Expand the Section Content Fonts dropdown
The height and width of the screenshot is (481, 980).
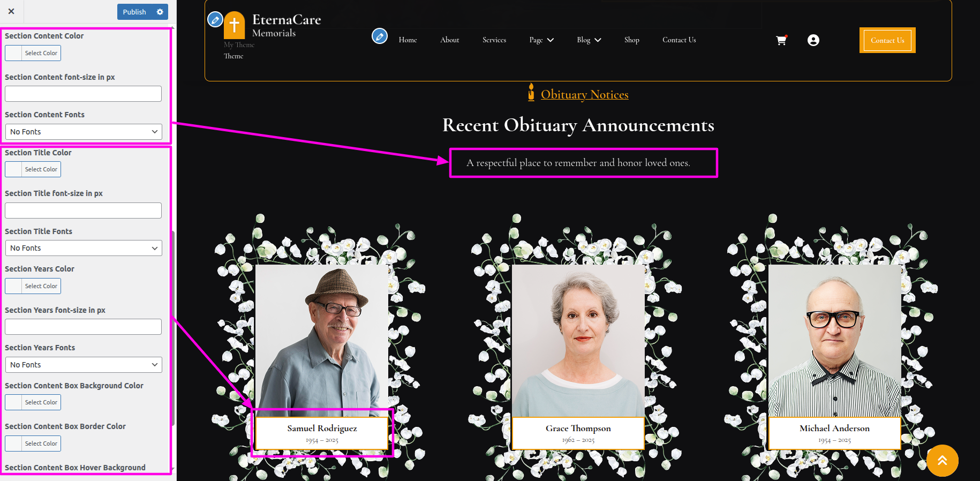click(83, 132)
